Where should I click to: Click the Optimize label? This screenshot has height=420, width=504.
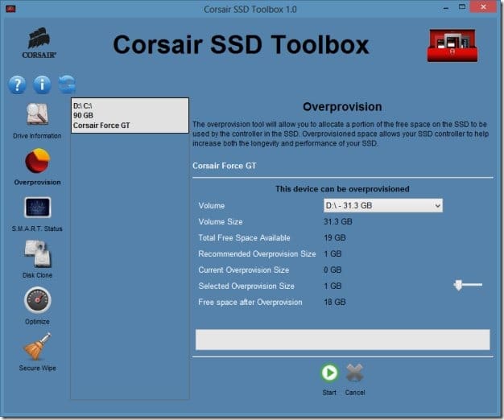[x=37, y=321]
